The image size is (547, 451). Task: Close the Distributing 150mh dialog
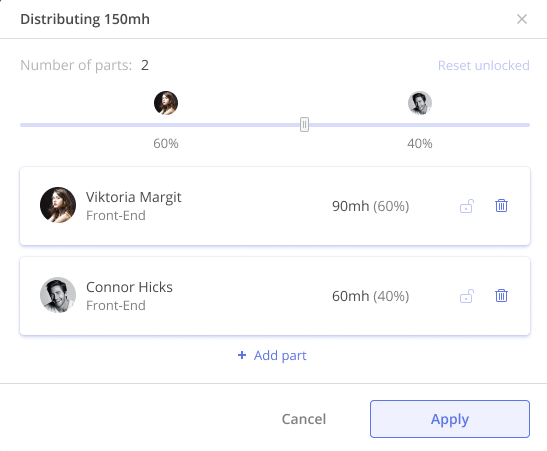[522, 19]
